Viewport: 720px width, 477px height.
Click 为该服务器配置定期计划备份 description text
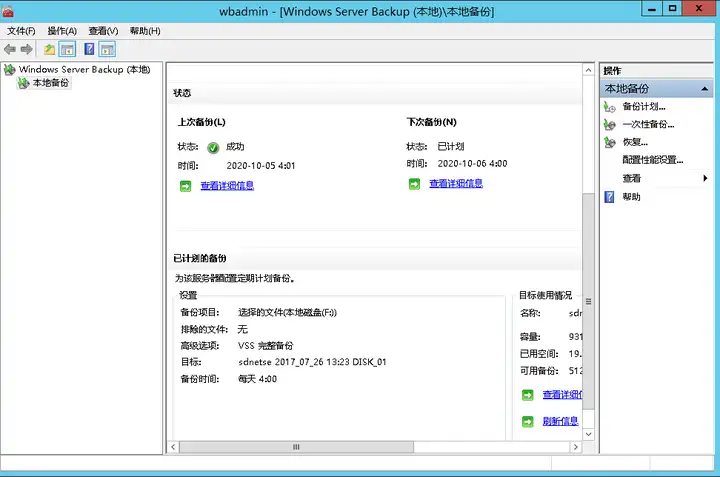pos(235,278)
